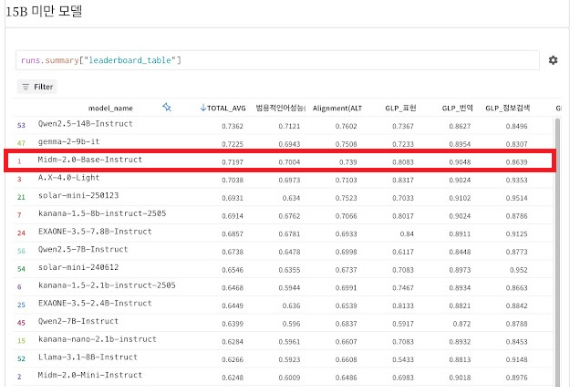
Task: Click GLP_번역 value 0.9048
Action: 460,162
